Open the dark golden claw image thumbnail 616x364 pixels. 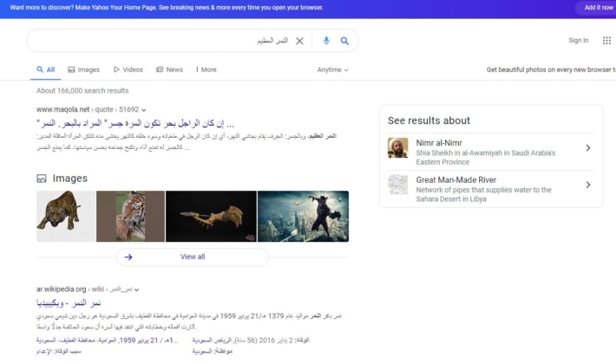click(211, 216)
